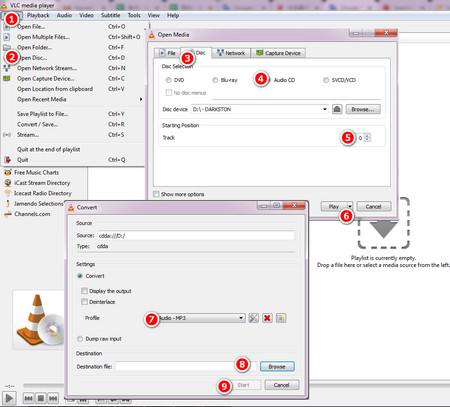This screenshot has width=450, height=407.
Task: Open the Disc device dropdown
Action: tap(260, 109)
